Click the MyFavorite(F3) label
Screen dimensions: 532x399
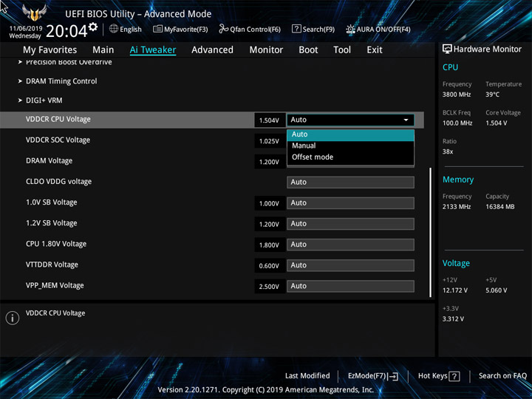coord(186,30)
